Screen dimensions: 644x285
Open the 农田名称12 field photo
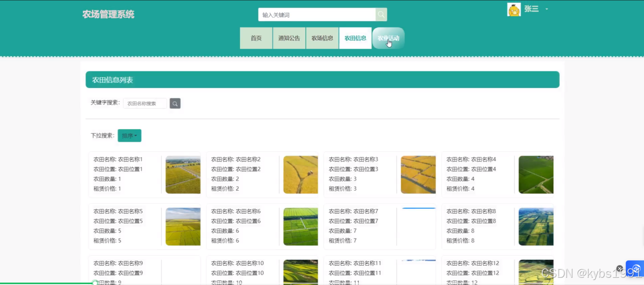coord(536,272)
